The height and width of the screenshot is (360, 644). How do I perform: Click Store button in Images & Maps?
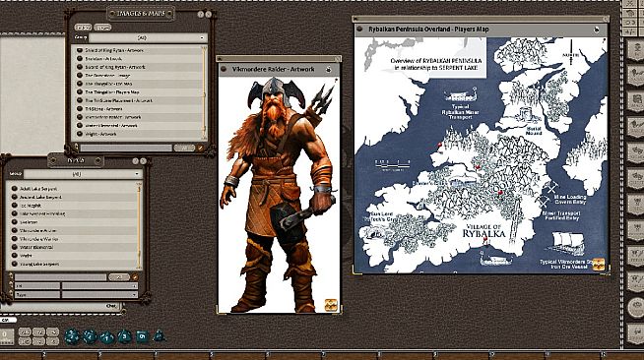pyautogui.click(x=102, y=28)
